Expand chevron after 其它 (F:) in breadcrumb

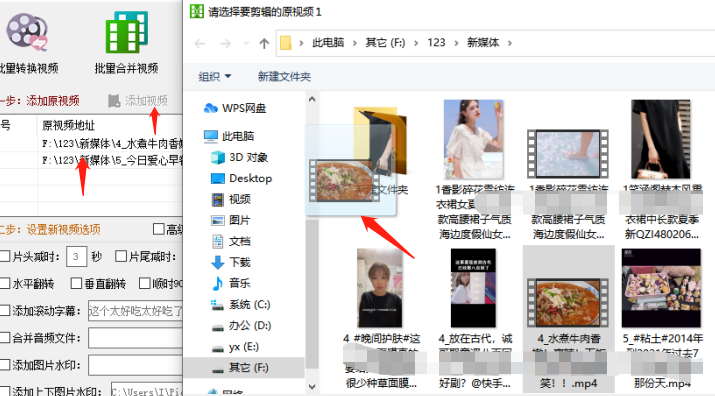click(x=416, y=43)
